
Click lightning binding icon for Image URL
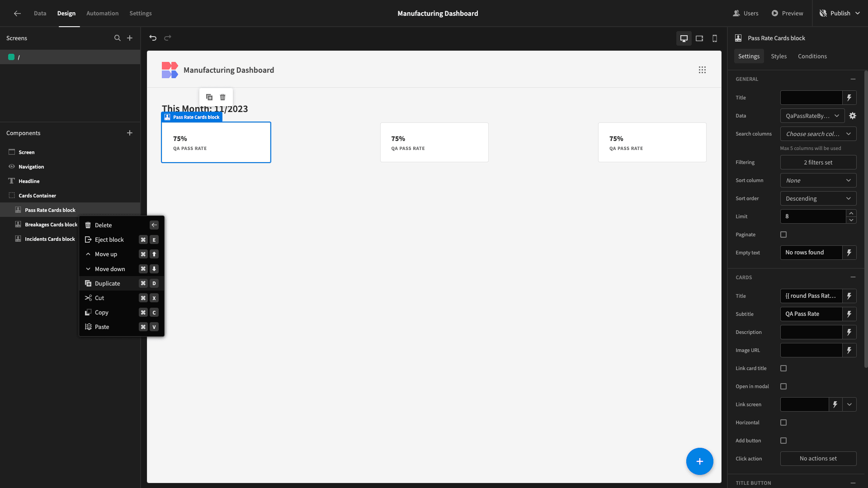point(849,350)
